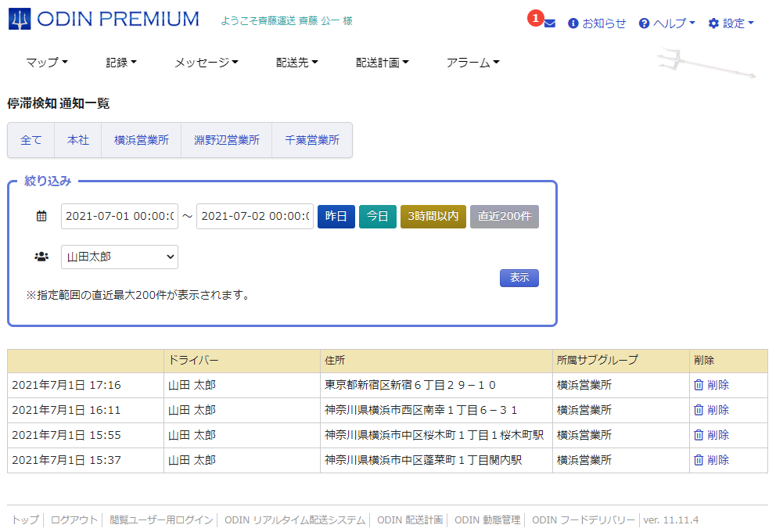Click the start date input field
776x532 pixels.
[x=120, y=217]
